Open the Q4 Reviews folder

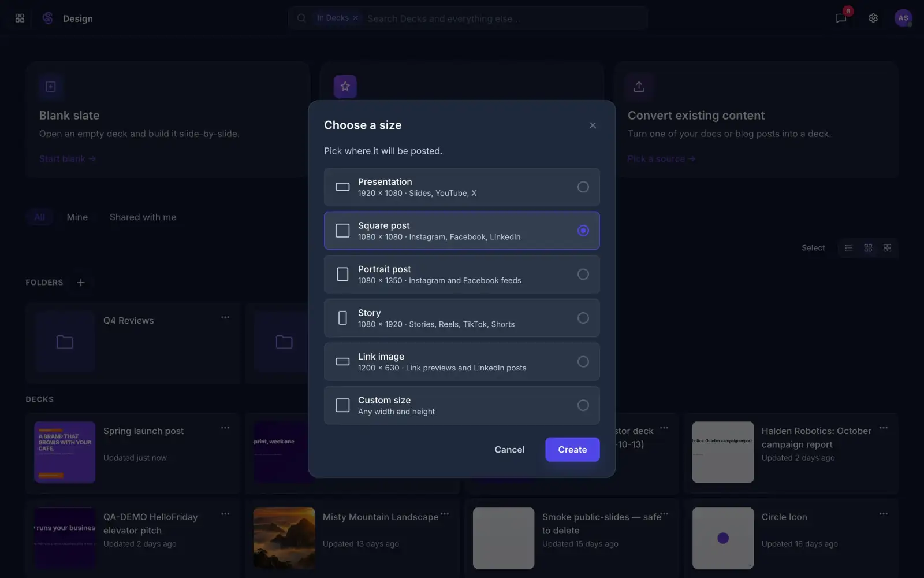point(133,342)
